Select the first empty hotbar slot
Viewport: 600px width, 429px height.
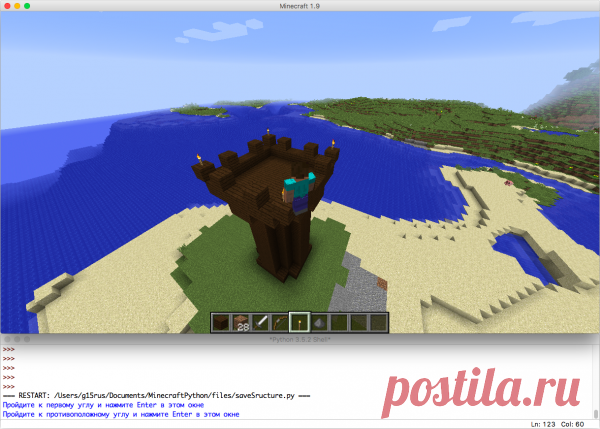click(x=339, y=323)
